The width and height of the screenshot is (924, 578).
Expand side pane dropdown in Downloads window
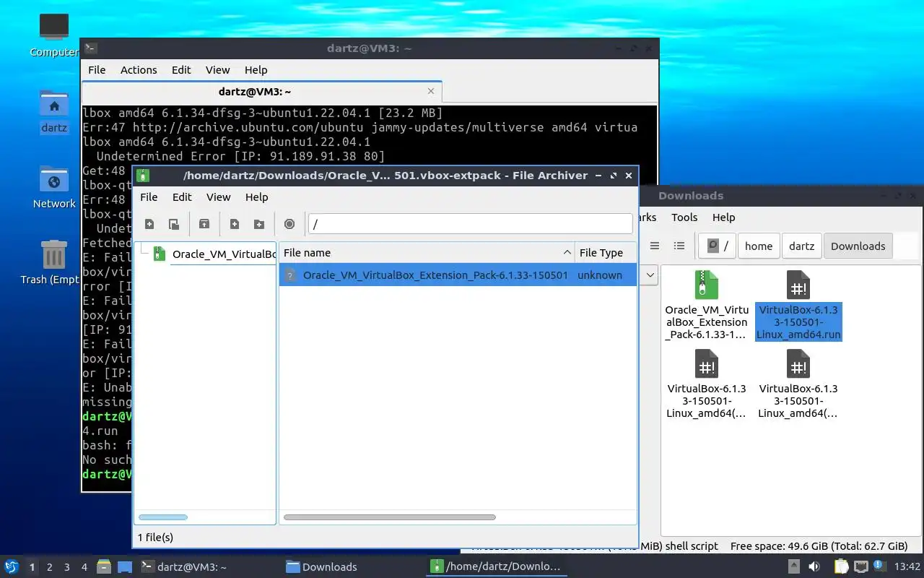pyautogui.click(x=650, y=275)
